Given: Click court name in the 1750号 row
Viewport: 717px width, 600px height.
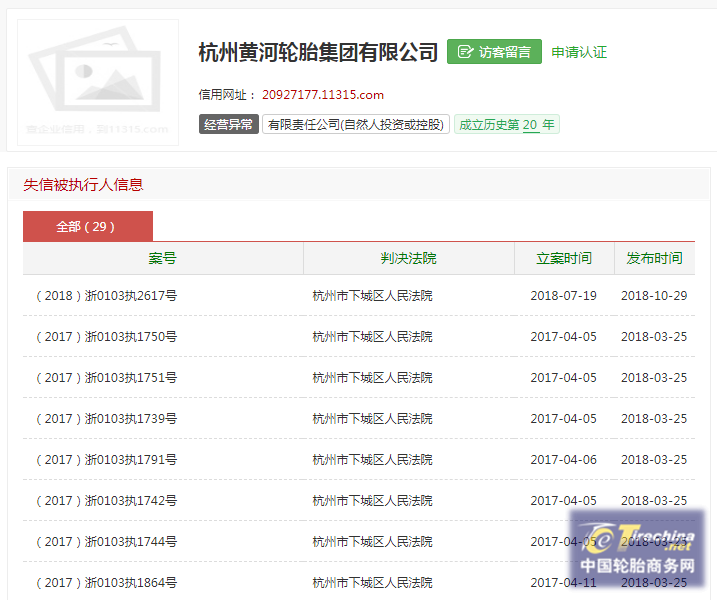Looking at the screenshot, I should coord(372,337).
